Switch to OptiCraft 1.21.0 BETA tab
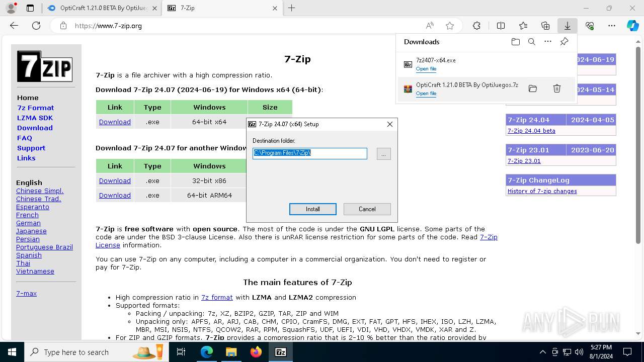This screenshot has width=644, height=362. [x=102, y=8]
